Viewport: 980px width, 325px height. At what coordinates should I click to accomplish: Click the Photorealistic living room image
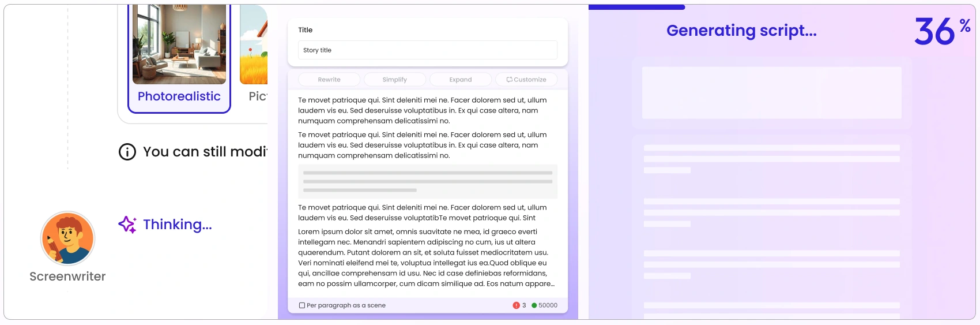[179, 44]
